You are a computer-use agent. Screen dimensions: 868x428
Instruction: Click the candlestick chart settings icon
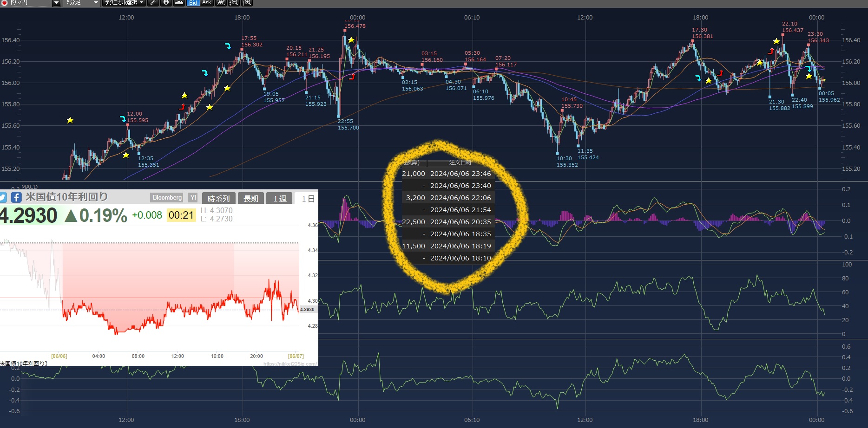tap(221, 3)
